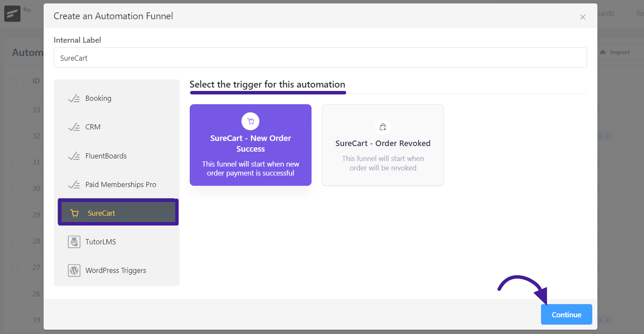The width and height of the screenshot is (644, 334).
Task: Click the Booking trigger category icon
Action: tap(74, 98)
